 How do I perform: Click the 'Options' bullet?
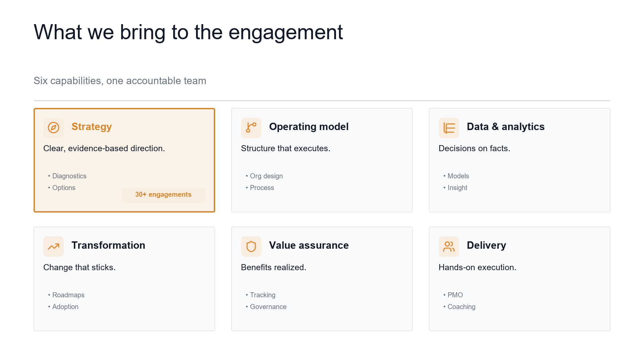[62, 188]
